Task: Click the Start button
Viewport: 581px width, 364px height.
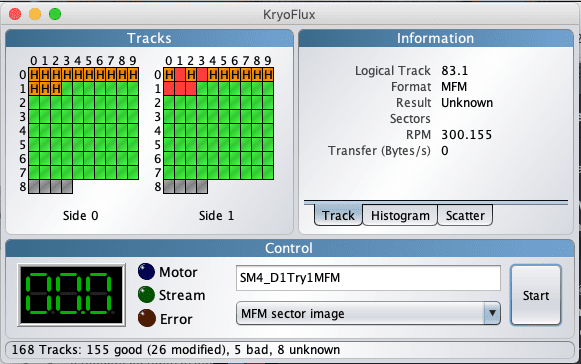Action: (x=536, y=295)
